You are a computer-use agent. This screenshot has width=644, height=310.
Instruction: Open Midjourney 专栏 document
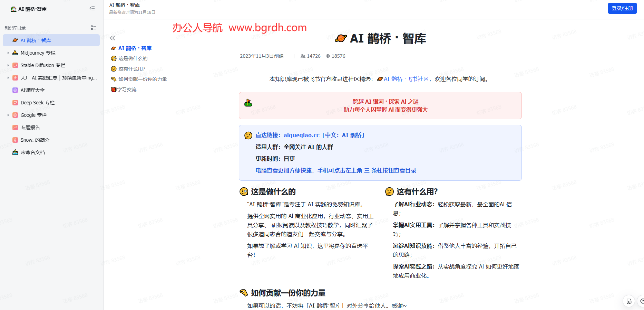click(x=38, y=53)
